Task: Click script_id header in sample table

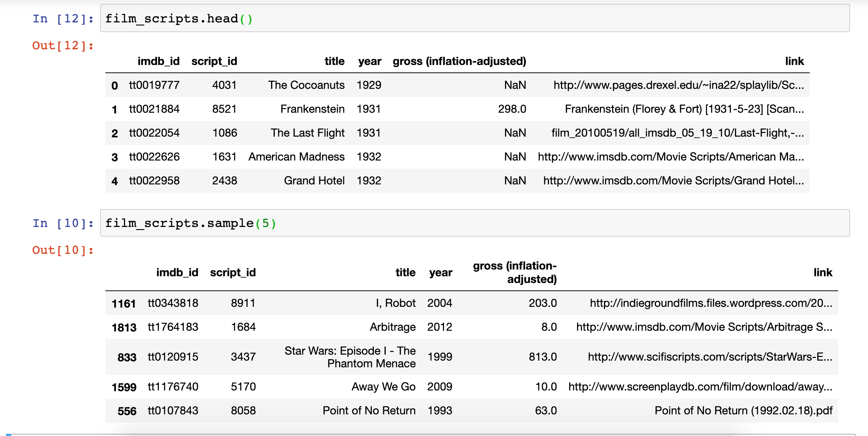Action: pyautogui.click(x=233, y=272)
